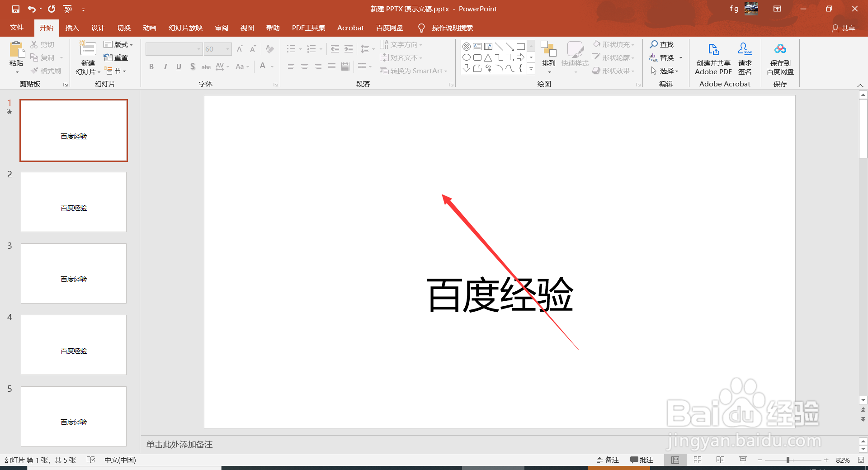
Task: Click zoom in plus button
Action: tap(826, 460)
